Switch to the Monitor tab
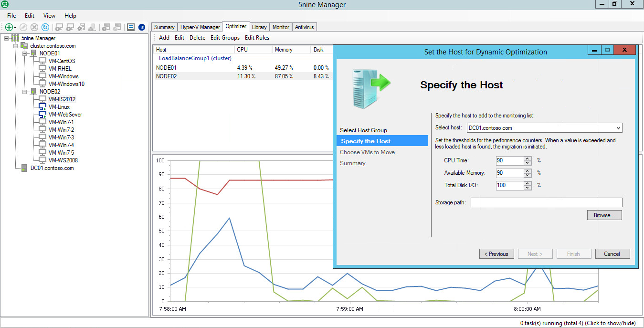Screen dimensions: 644x328 tap(281, 27)
